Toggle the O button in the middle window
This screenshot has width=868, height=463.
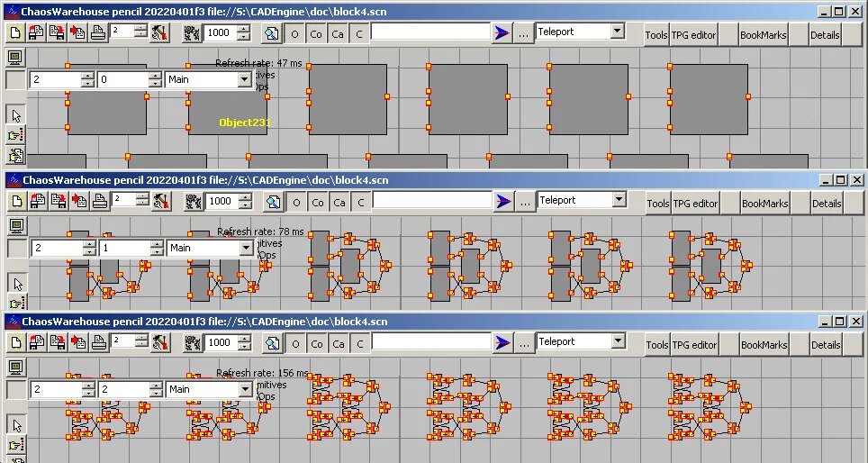point(295,203)
